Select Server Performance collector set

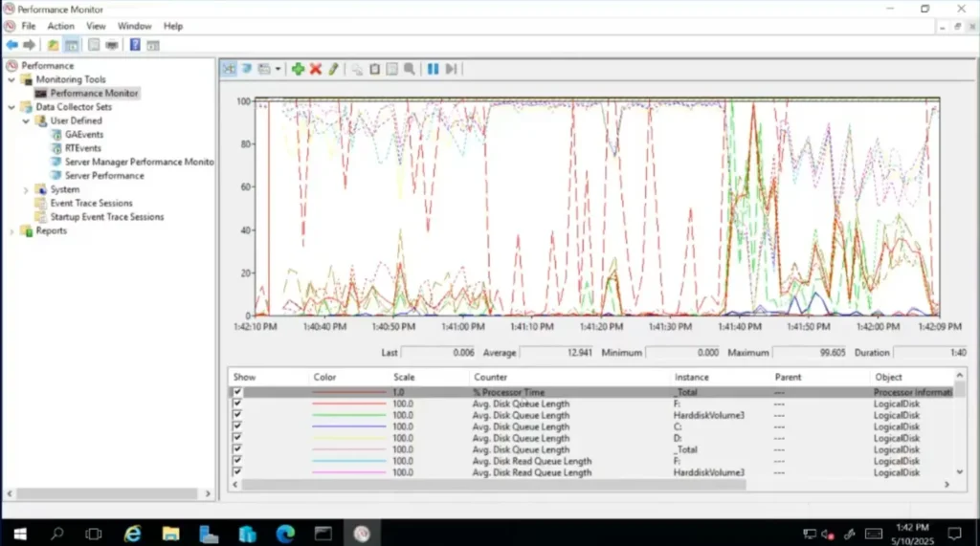pyautogui.click(x=103, y=176)
